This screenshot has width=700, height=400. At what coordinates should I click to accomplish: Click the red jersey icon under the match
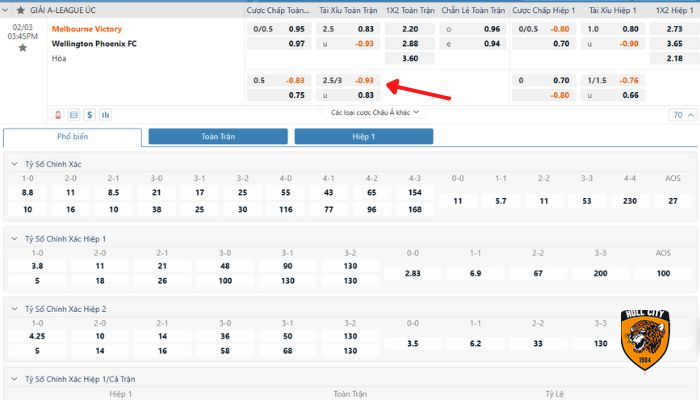point(58,114)
